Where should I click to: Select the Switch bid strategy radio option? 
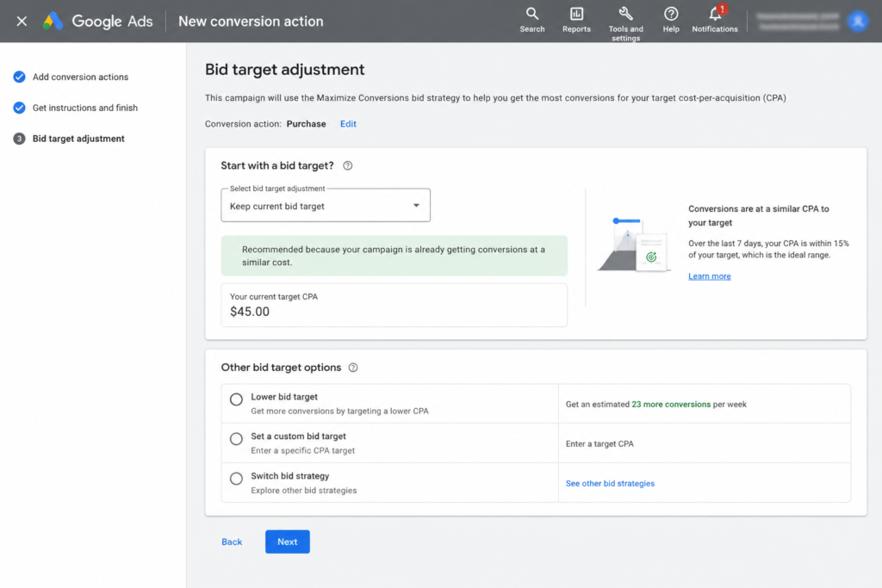236,479
